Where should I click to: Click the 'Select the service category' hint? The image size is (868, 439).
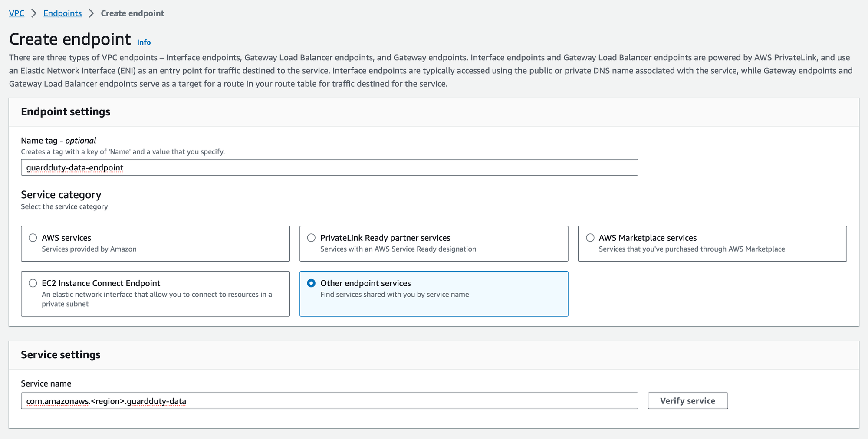(64, 206)
